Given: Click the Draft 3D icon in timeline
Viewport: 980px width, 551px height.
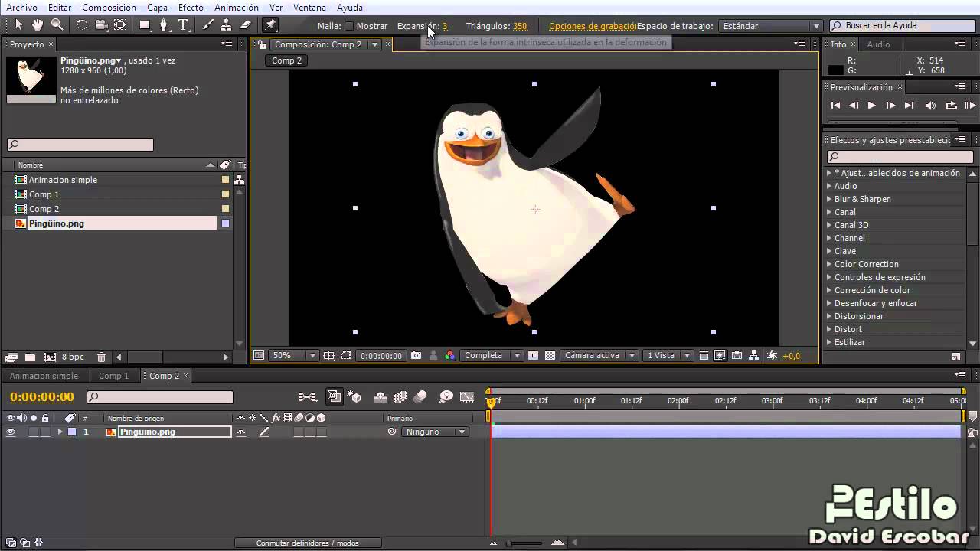Looking at the screenshot, I should tap(354, 396).
